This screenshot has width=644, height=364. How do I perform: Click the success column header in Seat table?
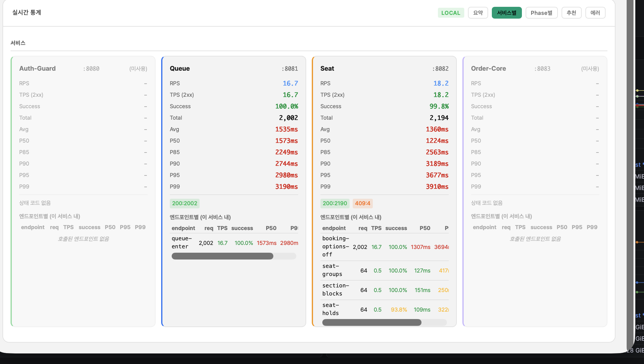[396, 228]
